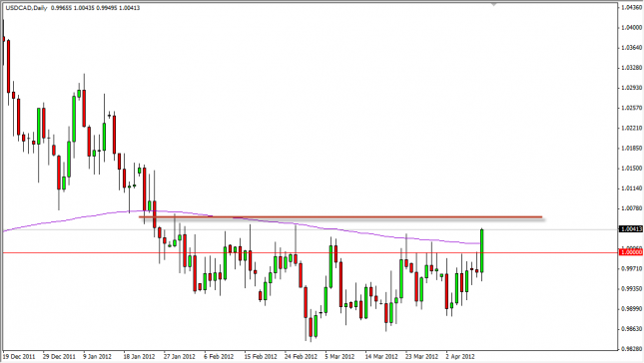Click the 19 Dec 2011 date label
This screenshot has width=644, height=363.
(x=19, y=356)
